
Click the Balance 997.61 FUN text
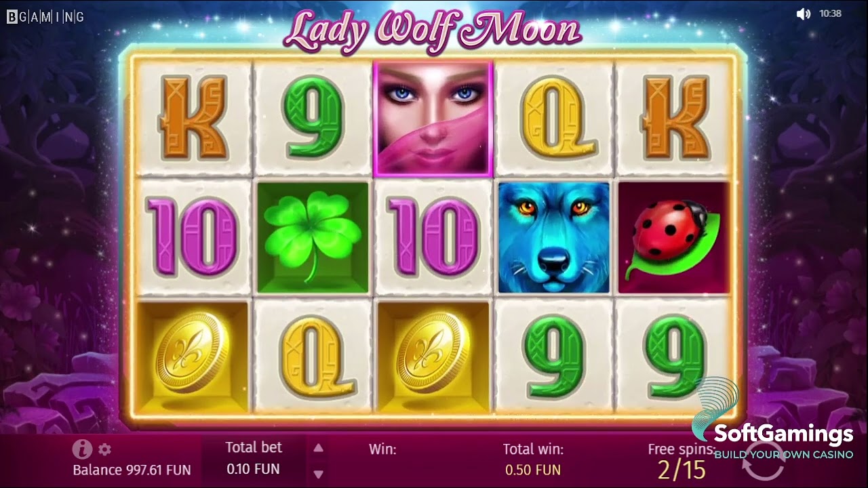(132, 470)
